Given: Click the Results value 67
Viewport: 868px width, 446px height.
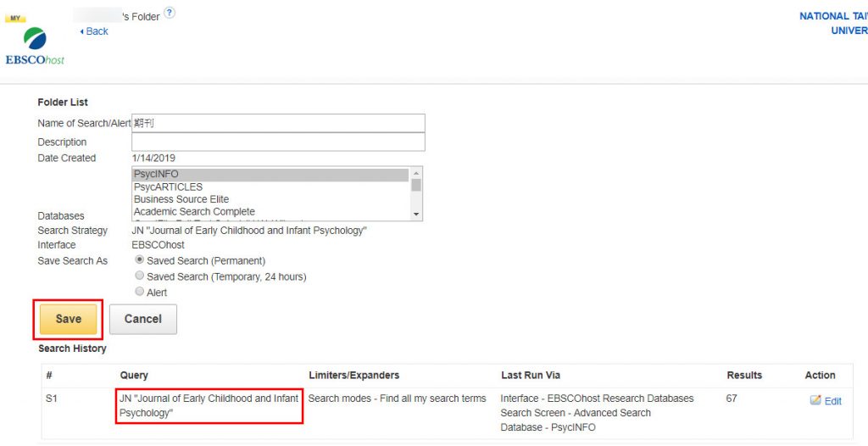Looking at the screenshot, I should [x=732, y=399].
